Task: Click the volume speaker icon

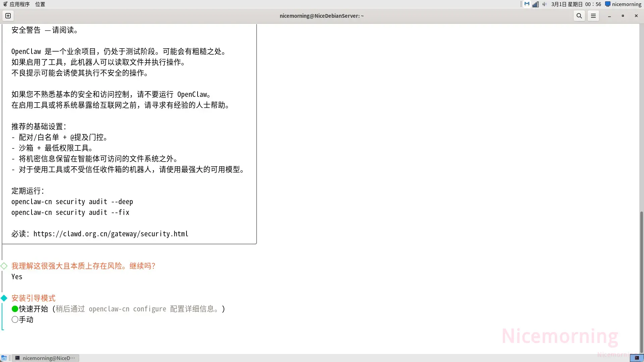Action: point(544,4)
